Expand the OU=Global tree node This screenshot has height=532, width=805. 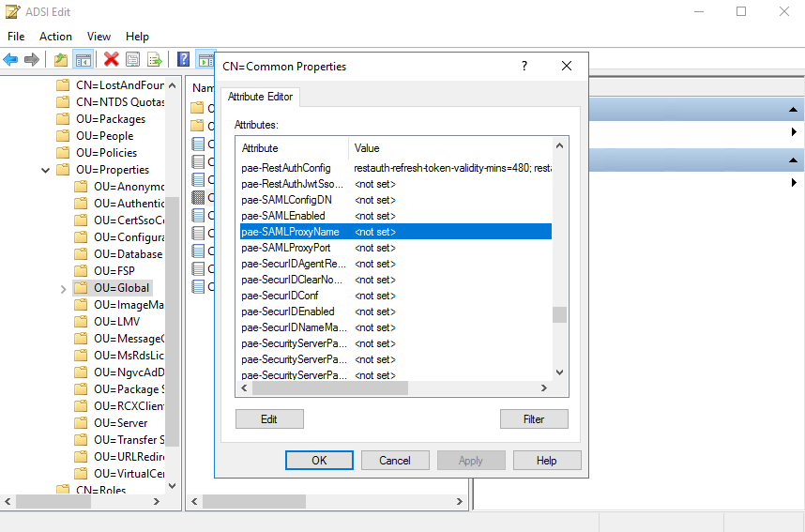pyautogui.click(x=63, y=288)
